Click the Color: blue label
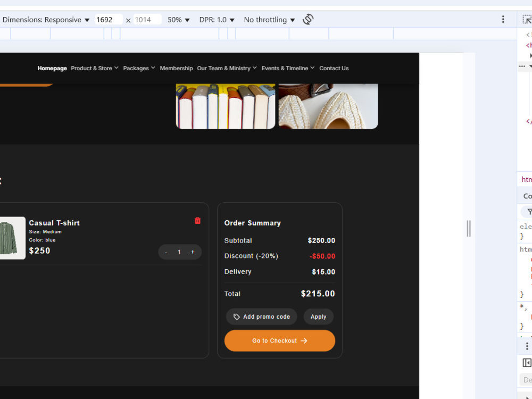 [x=42, y=240]
